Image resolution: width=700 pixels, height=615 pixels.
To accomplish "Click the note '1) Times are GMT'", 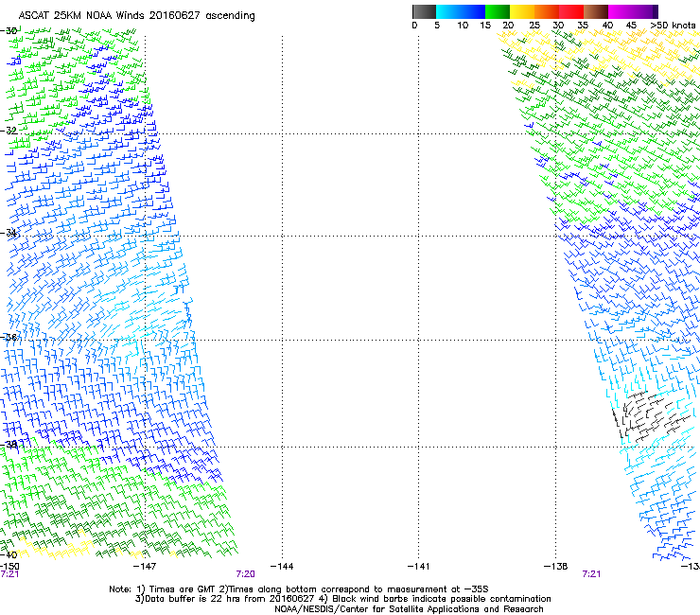I will click(x=175, y=589).
